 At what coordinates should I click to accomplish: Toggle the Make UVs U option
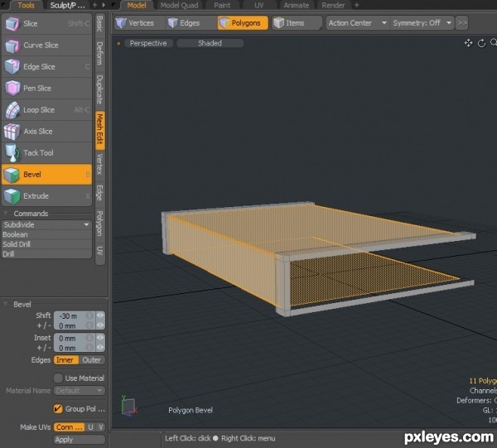click(x=90, y=427)
